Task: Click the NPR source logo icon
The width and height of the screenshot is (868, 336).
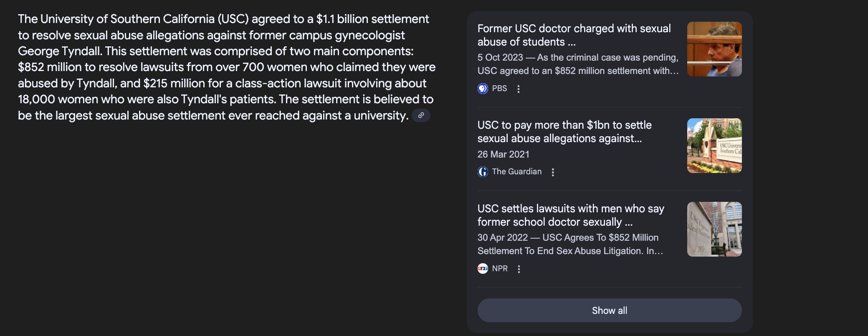Action: pyautogui.click(x=483, y=269)
